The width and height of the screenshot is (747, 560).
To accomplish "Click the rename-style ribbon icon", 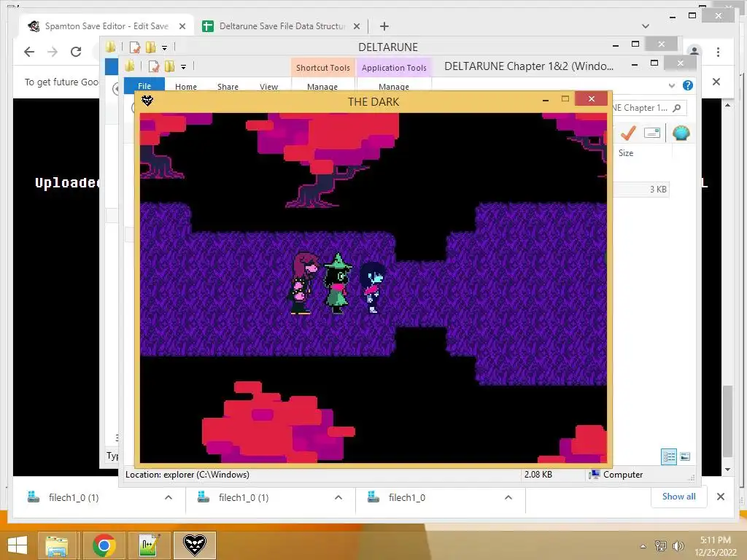I will pyautogui.click(x=651, y=133).
